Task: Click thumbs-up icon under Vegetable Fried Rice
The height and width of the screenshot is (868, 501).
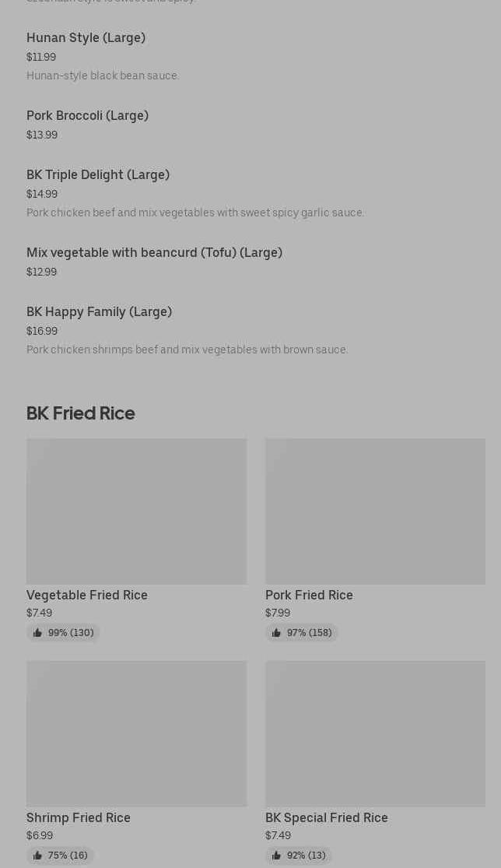Action: click(37, 633)
